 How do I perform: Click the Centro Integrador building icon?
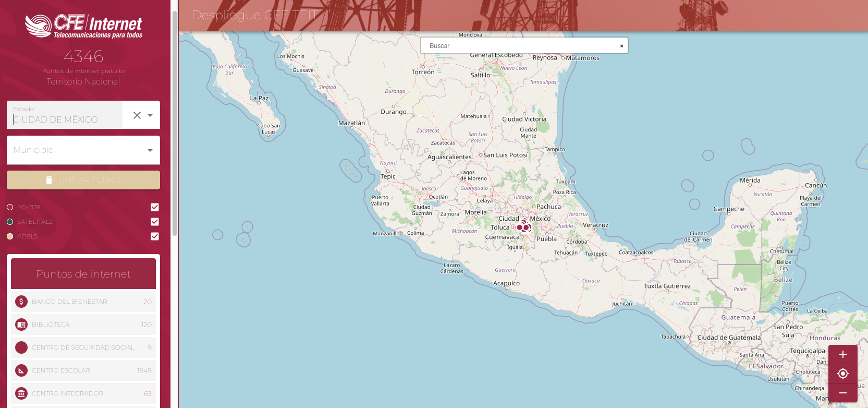point(21,393)
